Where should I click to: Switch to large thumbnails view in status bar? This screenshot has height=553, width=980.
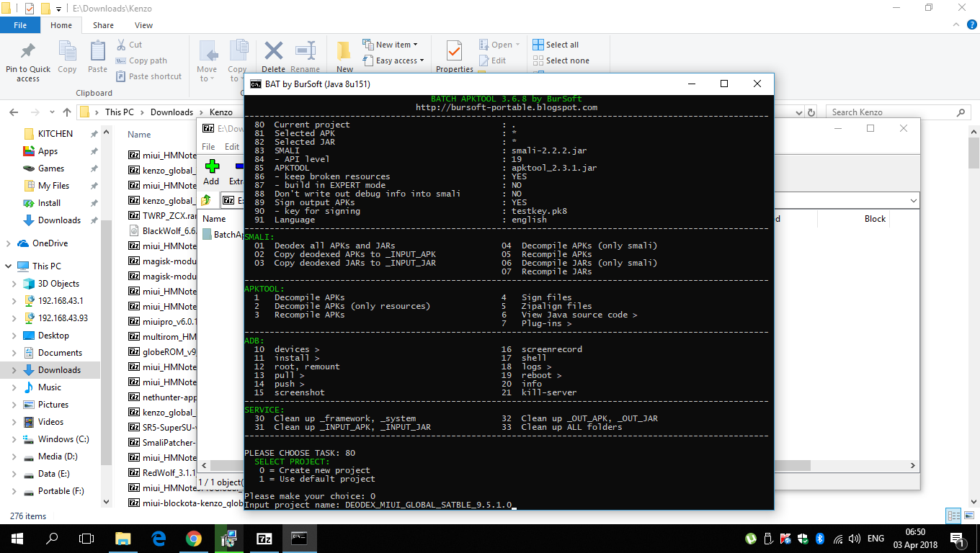tap(968, 516)
